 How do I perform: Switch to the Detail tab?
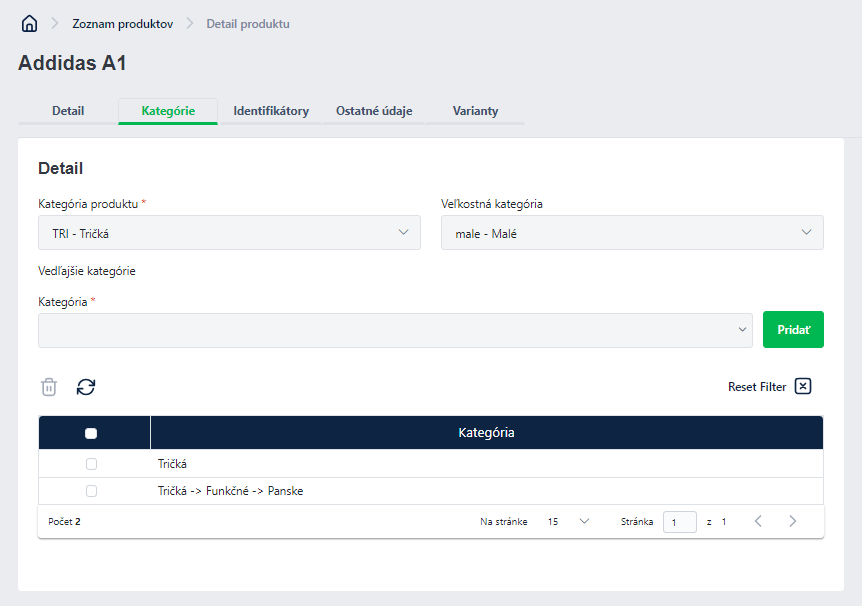coord(68,111)
